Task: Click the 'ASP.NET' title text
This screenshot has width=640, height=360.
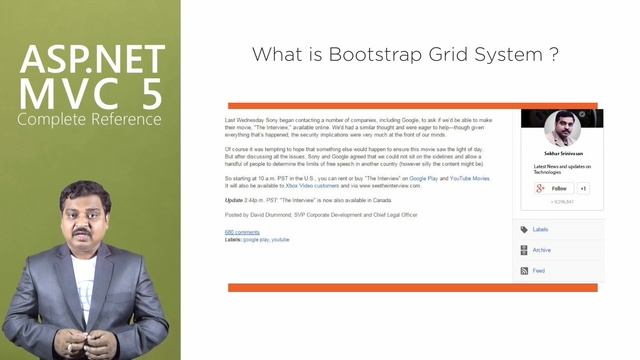Action: click(92, 60)
